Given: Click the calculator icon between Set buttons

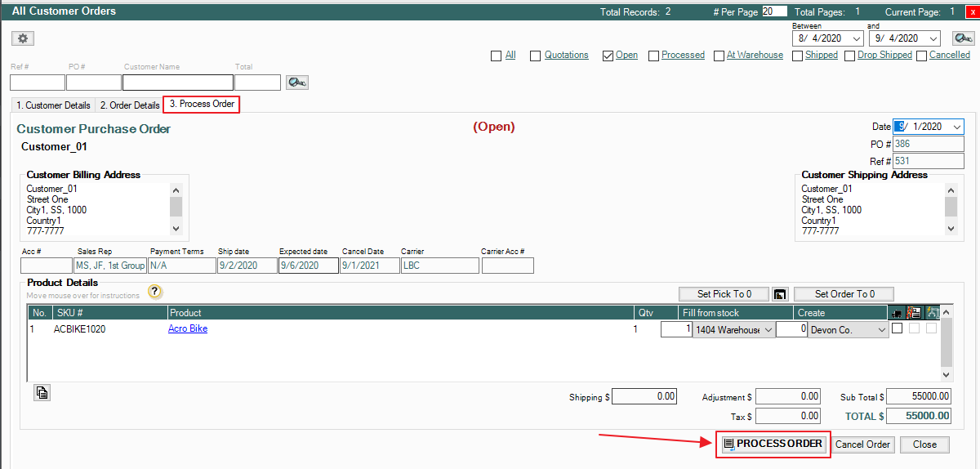Looking at the screenshot, I should click(779, 294).
